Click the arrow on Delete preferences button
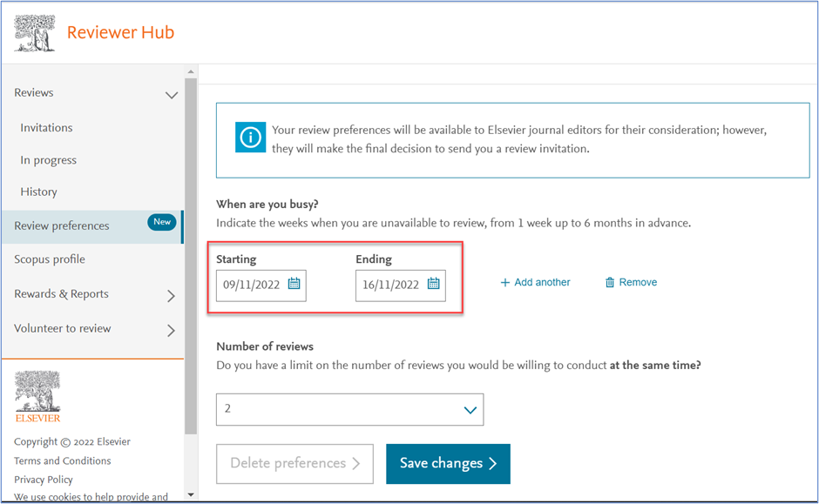This screenshot has width=819, height=504. tap(355, 463)
